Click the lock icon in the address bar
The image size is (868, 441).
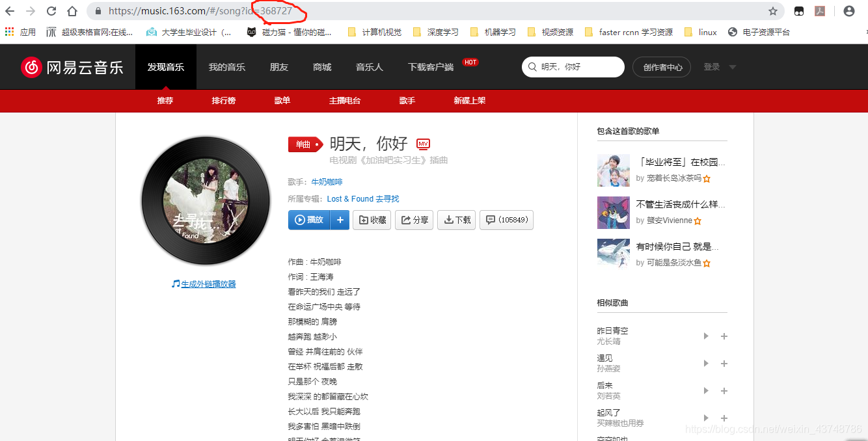pos(98,11)
